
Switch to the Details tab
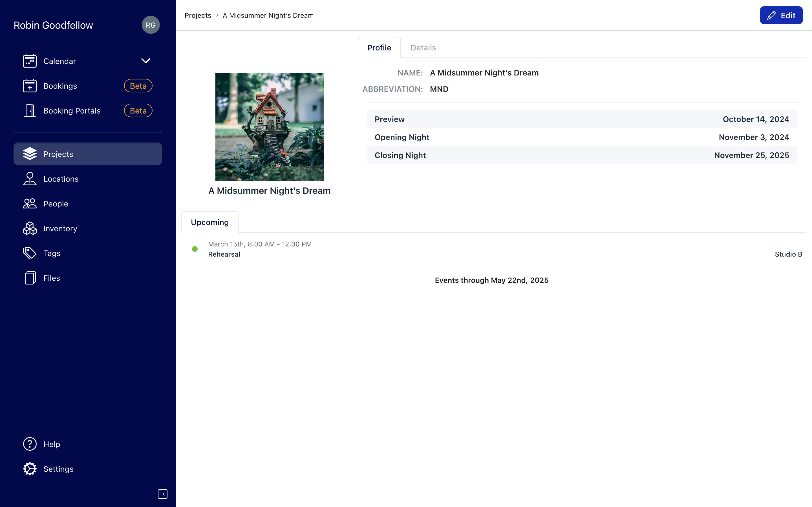[x=423, y=48]
